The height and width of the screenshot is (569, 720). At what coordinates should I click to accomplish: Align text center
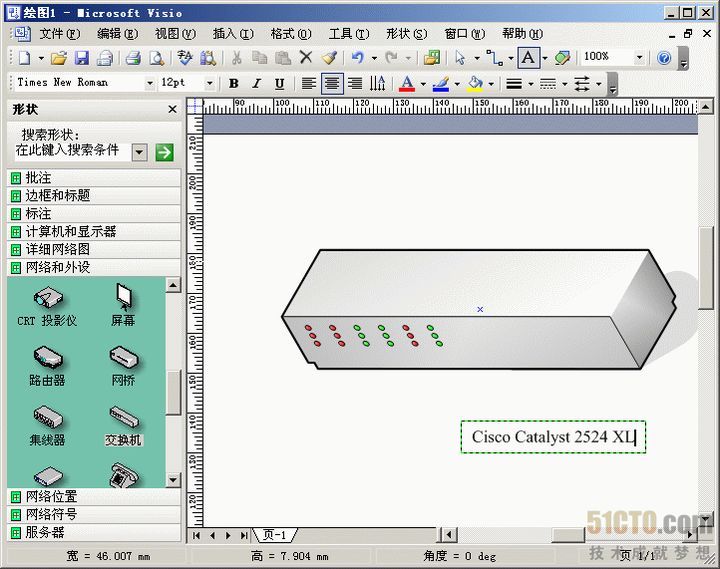point(332,84)
